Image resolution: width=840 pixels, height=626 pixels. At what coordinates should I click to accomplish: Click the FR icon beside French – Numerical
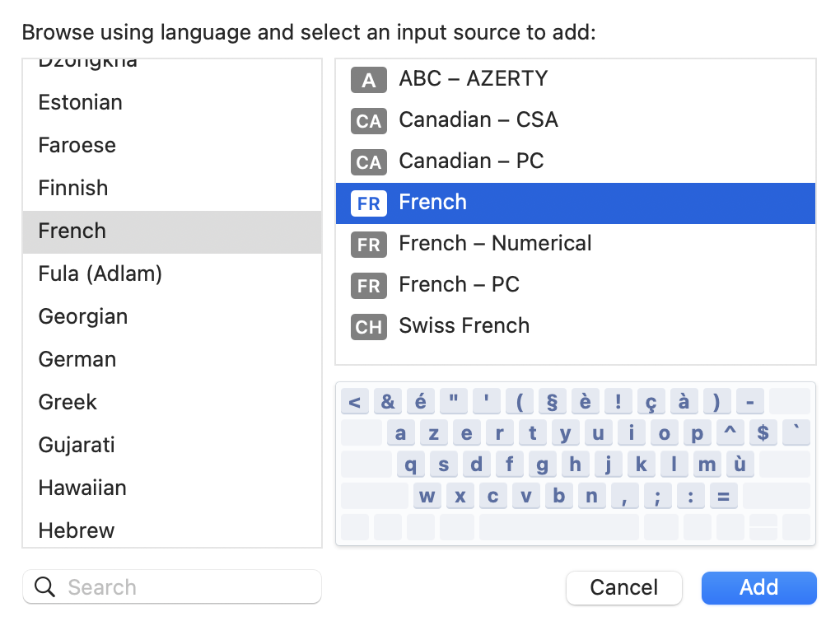pyautogui.click(x=368, y=245)
